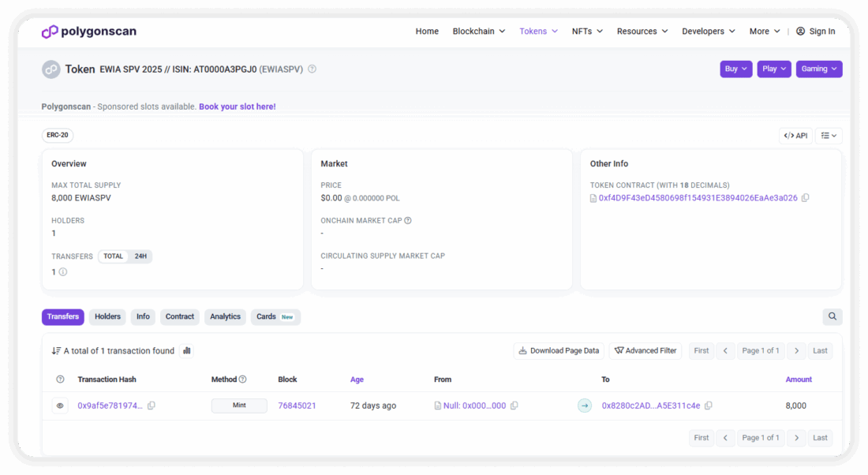The image size is (868, 475).
Task: Click the chart icon beside transactions found
Action: 187,351
